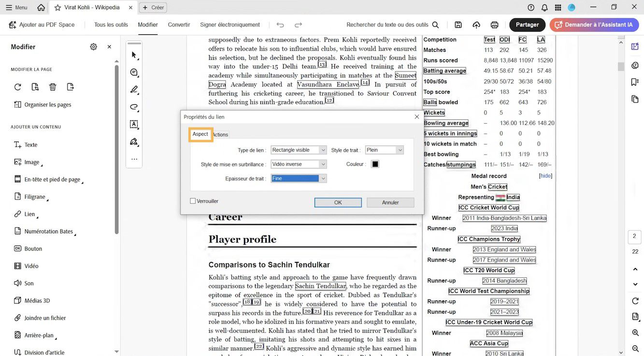Choose the comment bubble tool

coord(134,72)
